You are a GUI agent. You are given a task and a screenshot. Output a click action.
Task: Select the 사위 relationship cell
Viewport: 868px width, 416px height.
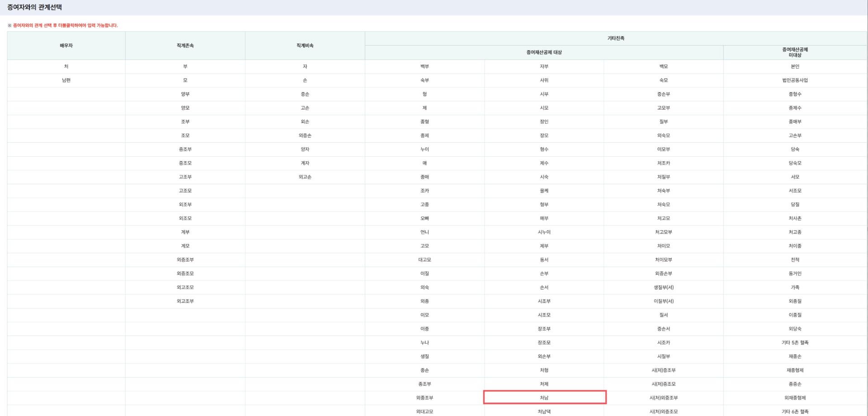544,80
